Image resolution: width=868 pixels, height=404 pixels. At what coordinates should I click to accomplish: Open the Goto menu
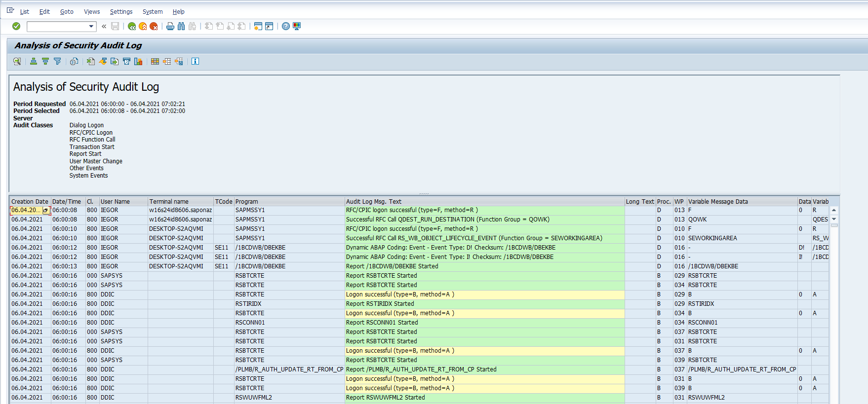(x=67, y=12)
